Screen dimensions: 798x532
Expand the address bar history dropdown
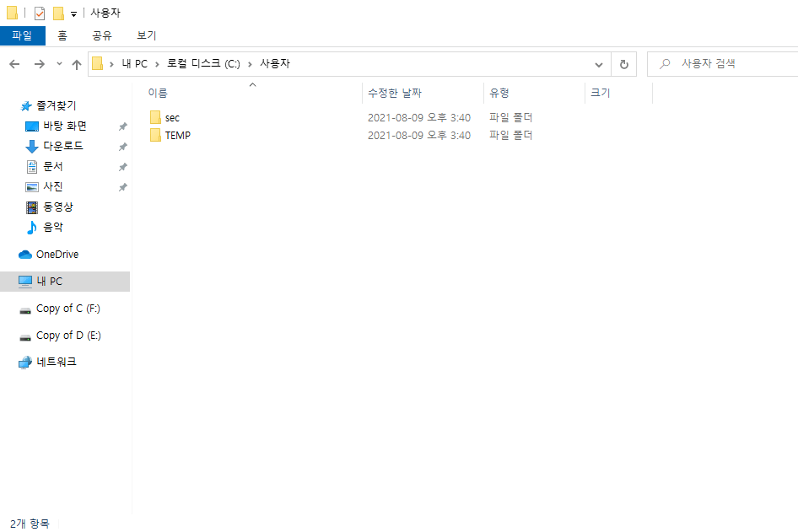(599, 64)
